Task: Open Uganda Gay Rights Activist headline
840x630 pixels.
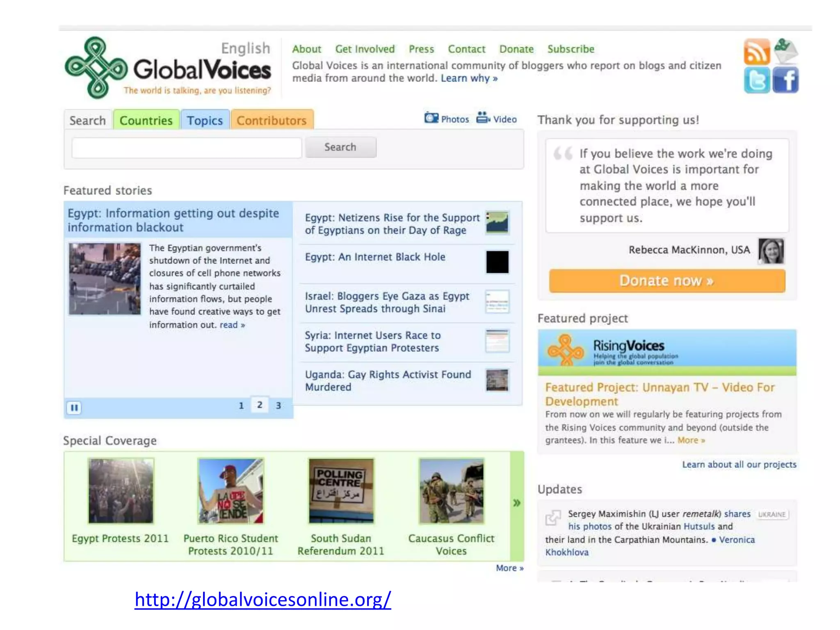Action: 388,381
